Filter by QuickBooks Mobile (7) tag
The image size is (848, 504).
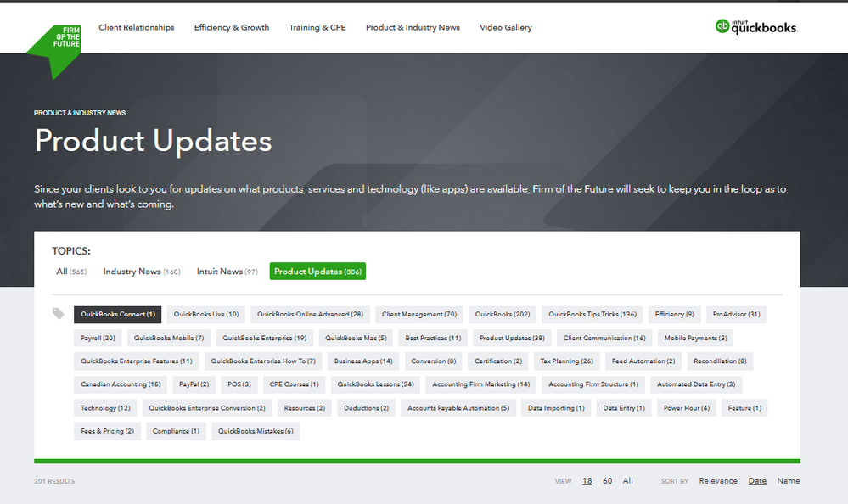[169, 338]
